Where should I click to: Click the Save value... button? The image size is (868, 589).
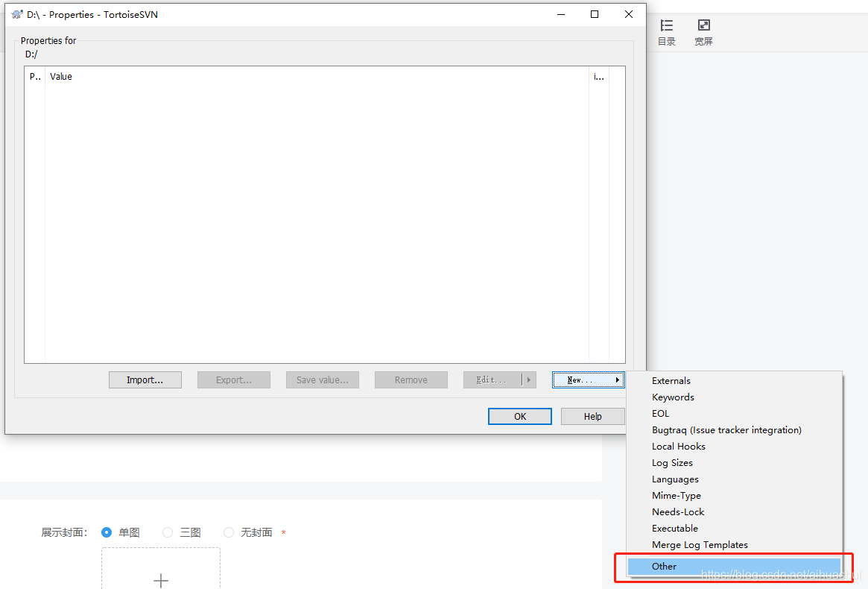point(322,380)
